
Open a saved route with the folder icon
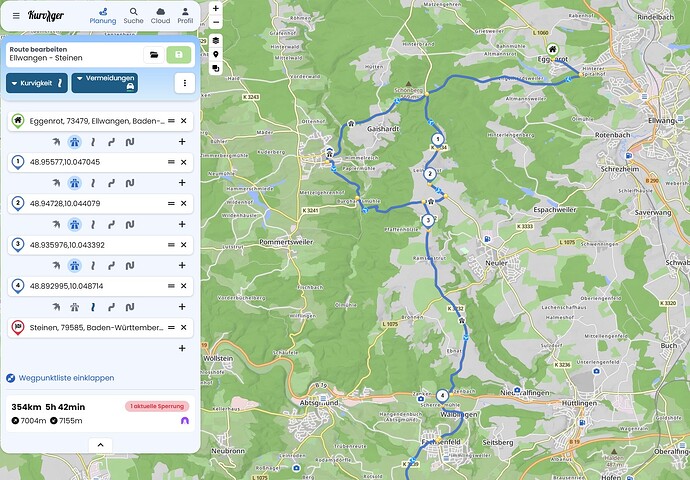tap(154, 55)
